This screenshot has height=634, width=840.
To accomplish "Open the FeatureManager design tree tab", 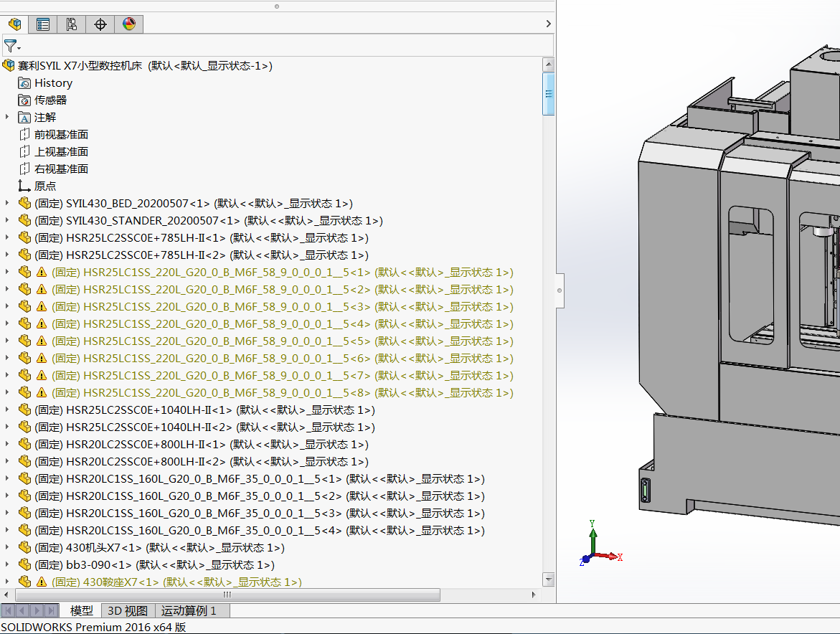I will pos(14,24).
